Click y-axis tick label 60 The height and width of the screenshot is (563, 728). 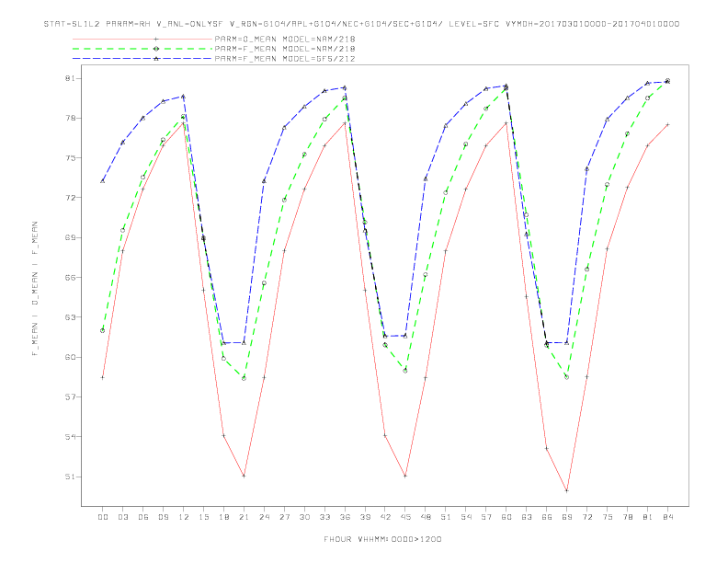(x=70, y=357)
